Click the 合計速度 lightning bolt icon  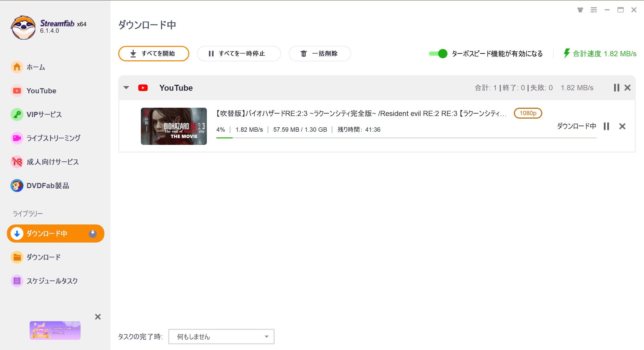point(566,53)
